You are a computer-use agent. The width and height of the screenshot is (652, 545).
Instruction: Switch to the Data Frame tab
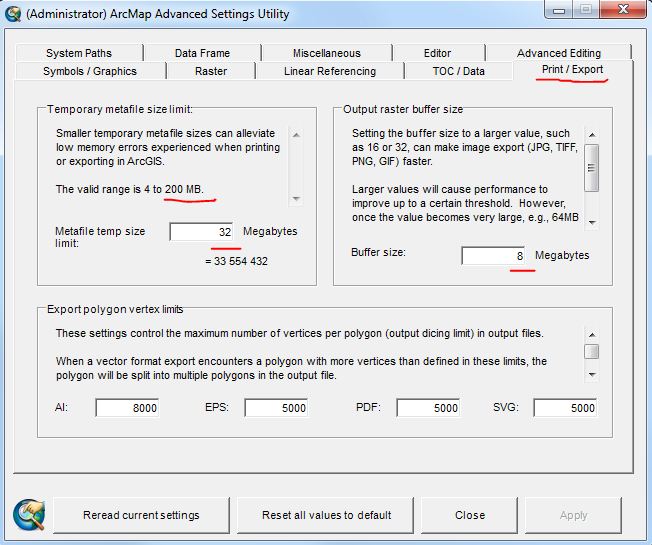(x=202, y=53)
